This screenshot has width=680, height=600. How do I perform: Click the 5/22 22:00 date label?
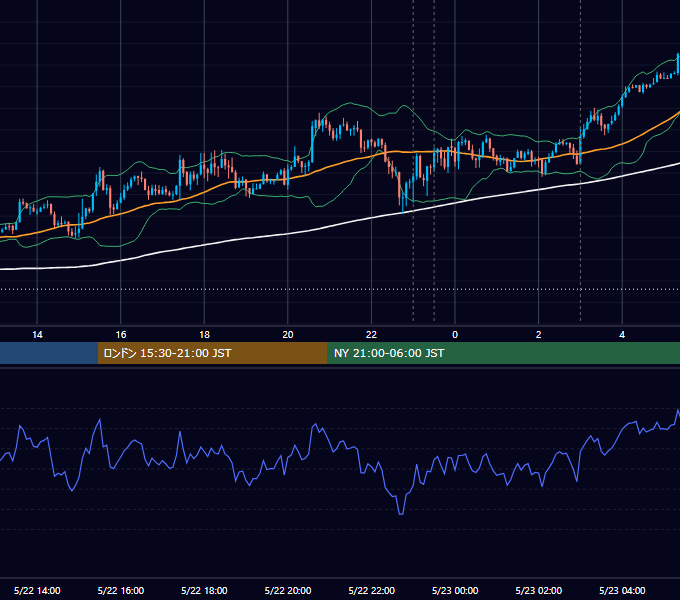point(372,590)
